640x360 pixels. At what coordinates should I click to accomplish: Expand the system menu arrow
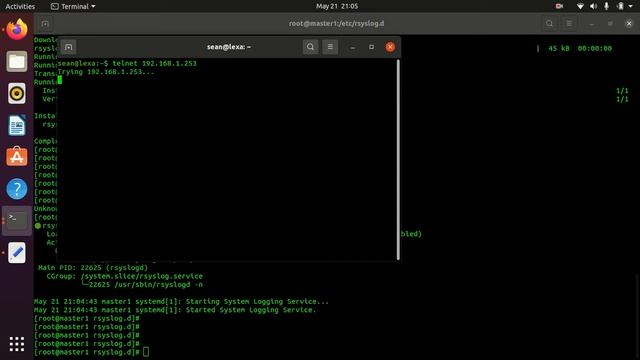(x=631, y=7)
